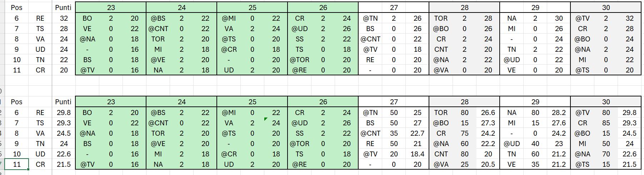Image resolution: width=644 pixels, height=175 pixels.
Task: Click the 20.5 cell in lower table
Action: pos(488,164)
